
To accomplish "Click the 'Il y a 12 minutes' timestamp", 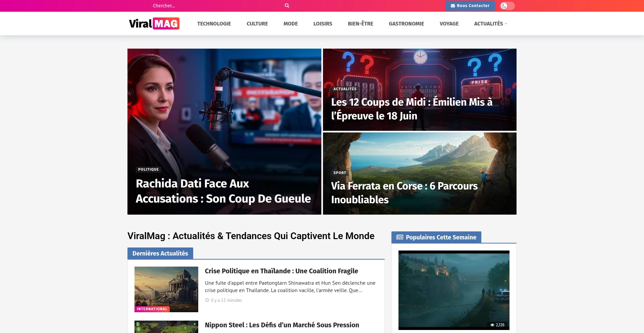I will click(226, 300).
